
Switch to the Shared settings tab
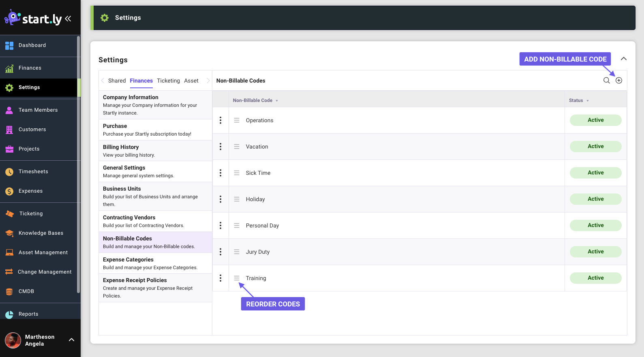117,81
